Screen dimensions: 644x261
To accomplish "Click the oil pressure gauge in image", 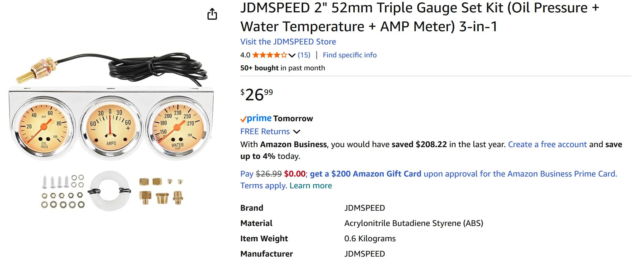I will tap(44, 128).
